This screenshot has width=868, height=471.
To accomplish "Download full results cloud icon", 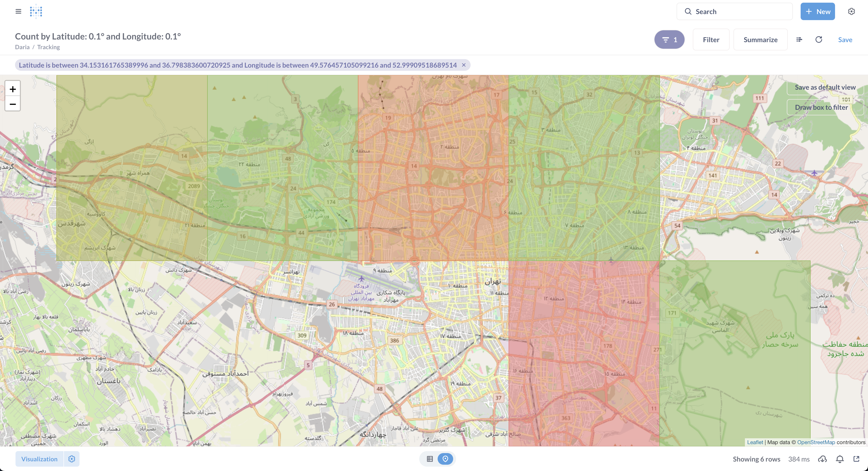I will pos(822,459).
